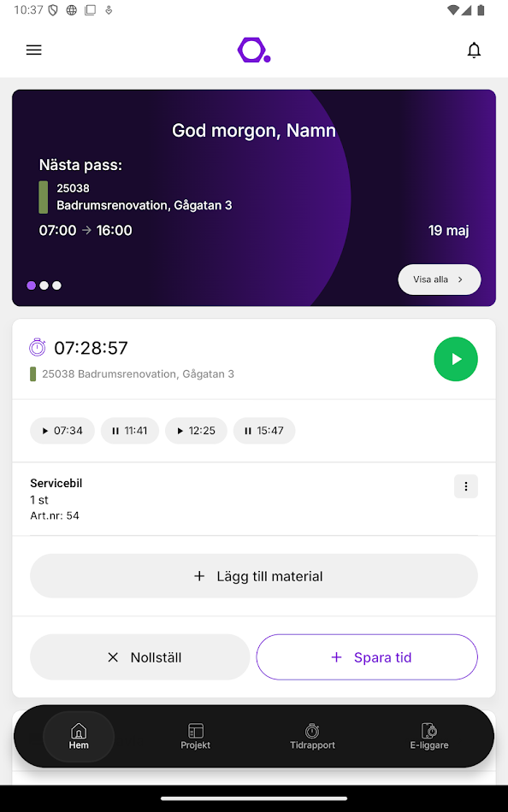Select the 15:47 pause entry
Screen dimensions: 508x812
[x=264, y=431]
